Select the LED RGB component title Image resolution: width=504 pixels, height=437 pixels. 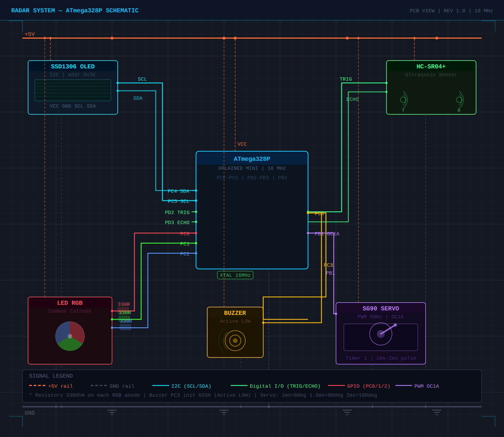coord(70,303)
